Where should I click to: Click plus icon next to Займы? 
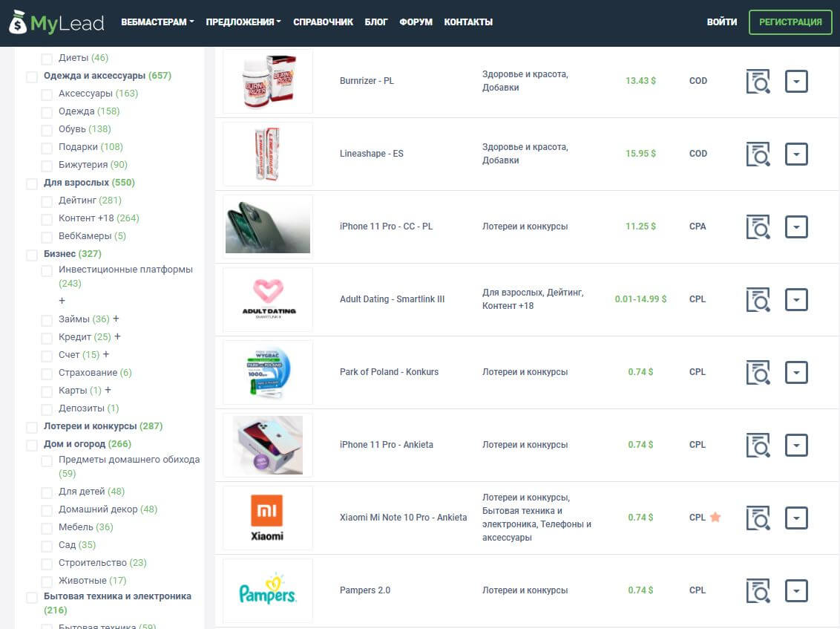[x=116, y=319]
